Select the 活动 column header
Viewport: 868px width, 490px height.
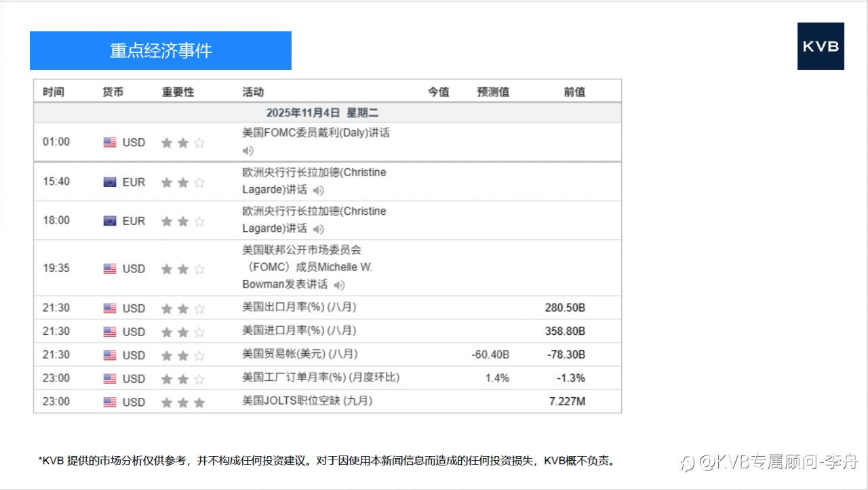(x=251, y=90)
